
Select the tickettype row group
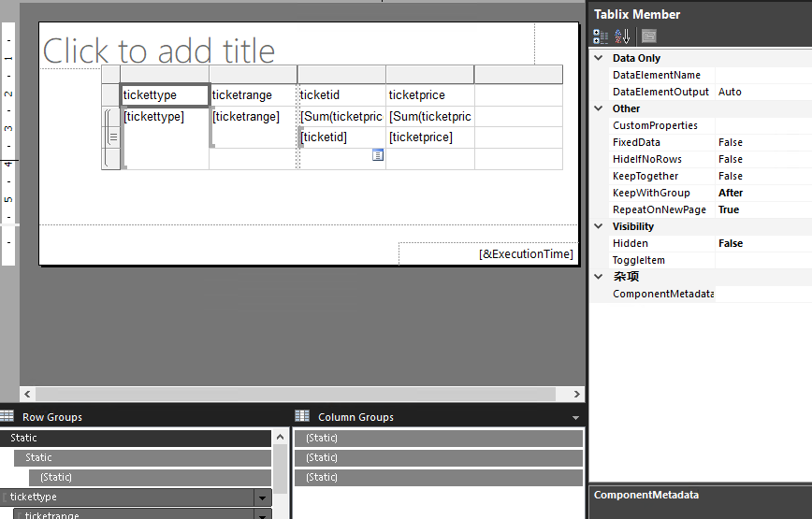(127, 497)
